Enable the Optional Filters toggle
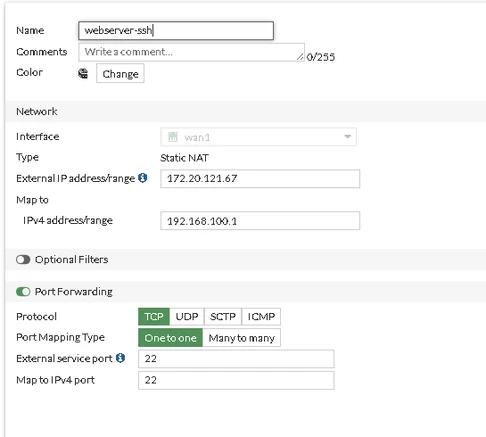Viewport: 486px width, 437px height. point(23,259)
